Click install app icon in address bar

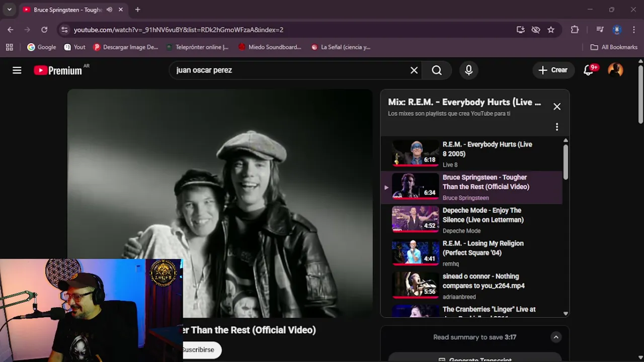[521, 30]
